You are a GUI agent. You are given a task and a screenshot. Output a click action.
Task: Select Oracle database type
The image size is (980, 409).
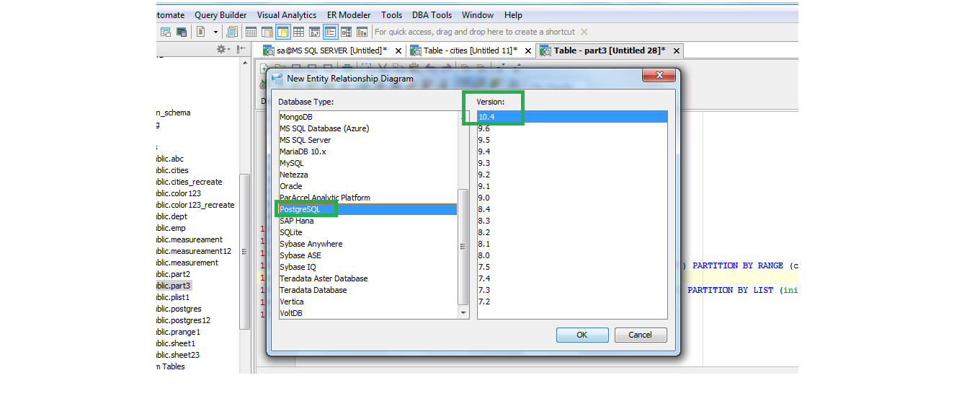[368, 186]
